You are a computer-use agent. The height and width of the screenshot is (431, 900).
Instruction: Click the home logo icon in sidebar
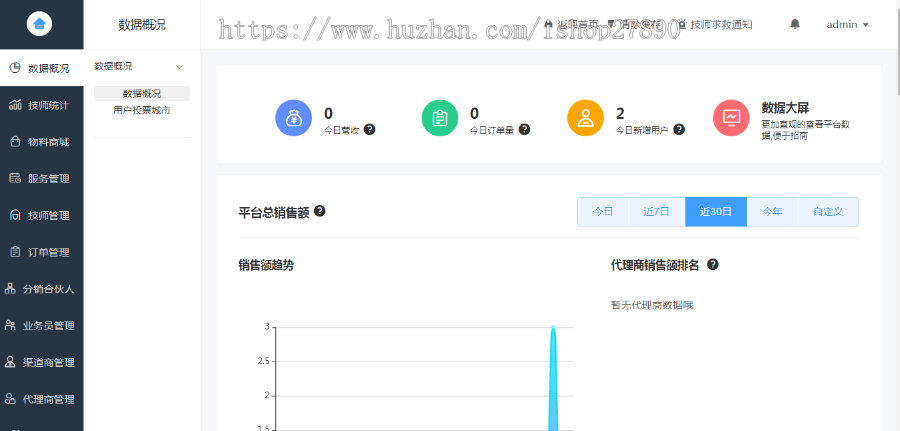[x=40, y=23]
